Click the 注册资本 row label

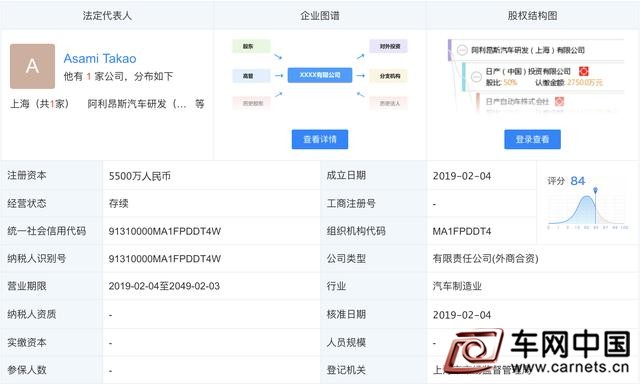pos(27,175)
